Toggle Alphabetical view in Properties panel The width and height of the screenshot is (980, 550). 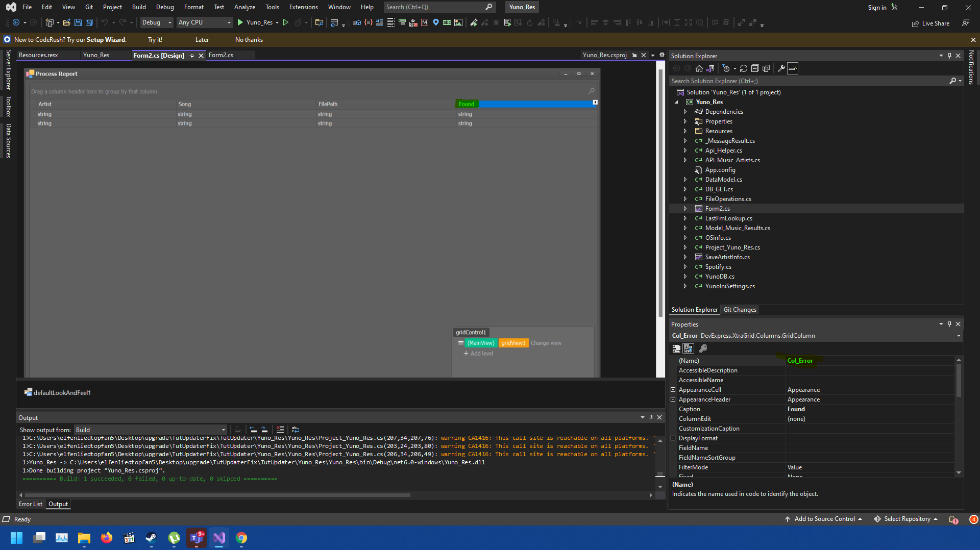click(688, 348)
